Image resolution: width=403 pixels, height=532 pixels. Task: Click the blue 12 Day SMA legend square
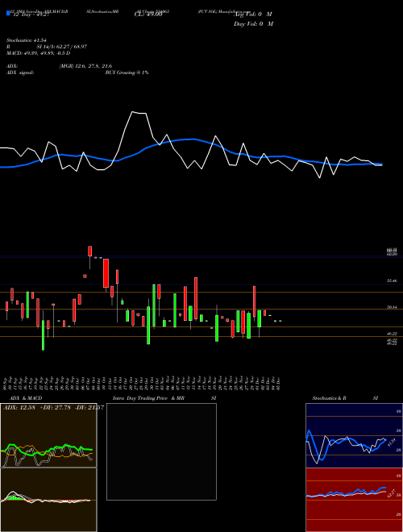click(8, 13)
